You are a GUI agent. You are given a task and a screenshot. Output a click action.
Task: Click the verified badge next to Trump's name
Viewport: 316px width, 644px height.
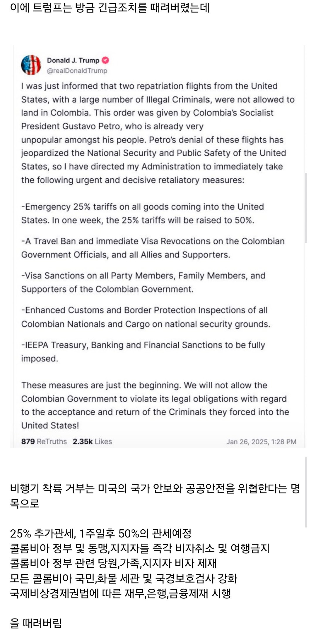point(105,60)
